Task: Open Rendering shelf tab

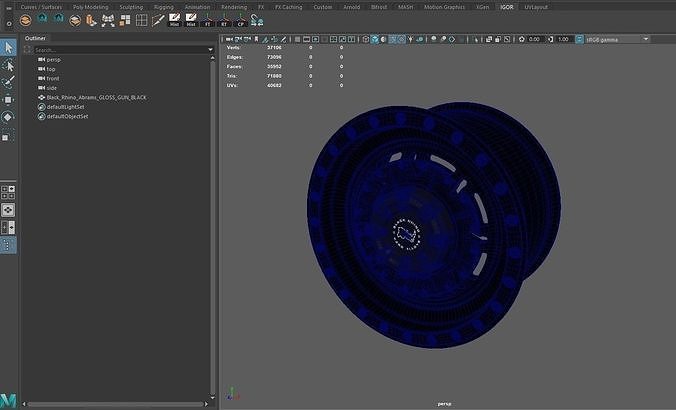Action: pos(234,7)
